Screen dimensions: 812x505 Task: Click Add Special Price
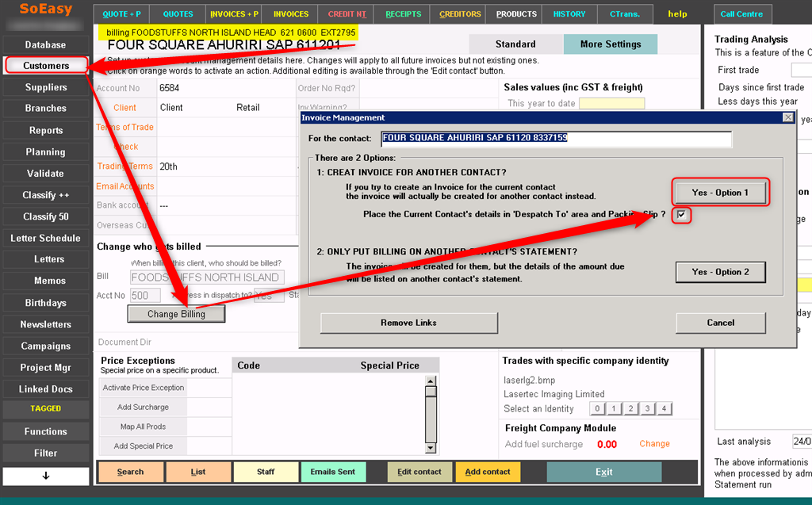pos(144,446)
